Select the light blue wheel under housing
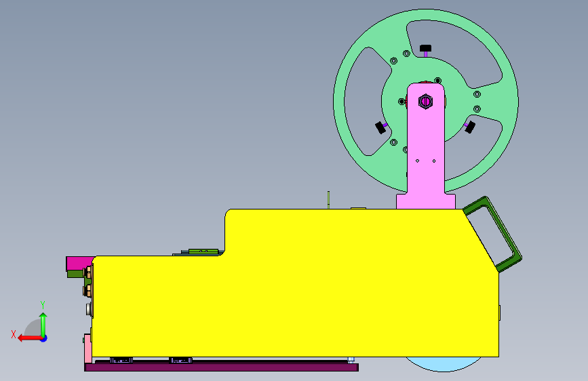 point(444,364)
